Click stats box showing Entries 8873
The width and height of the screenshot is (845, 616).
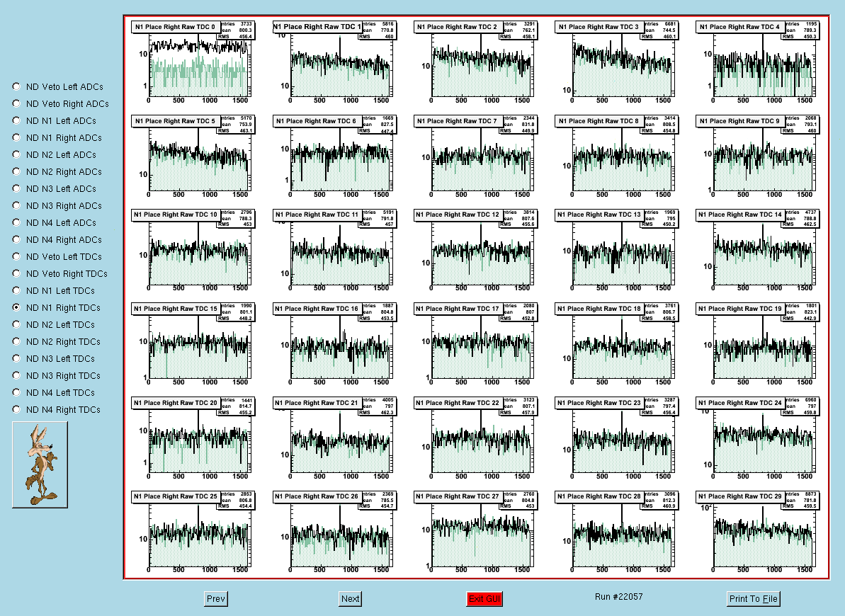(802, 500)
